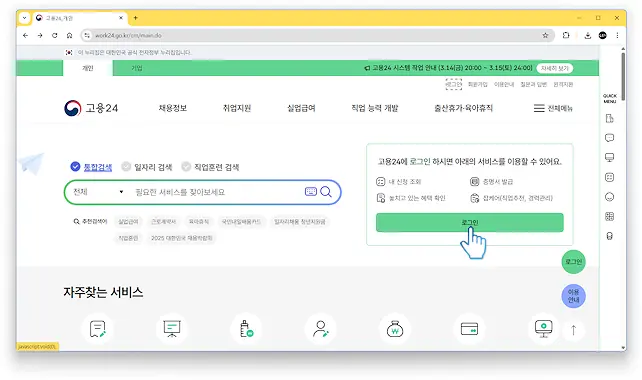Switch to the 기업 tab

pyautogui.click(x=137, y=68)
